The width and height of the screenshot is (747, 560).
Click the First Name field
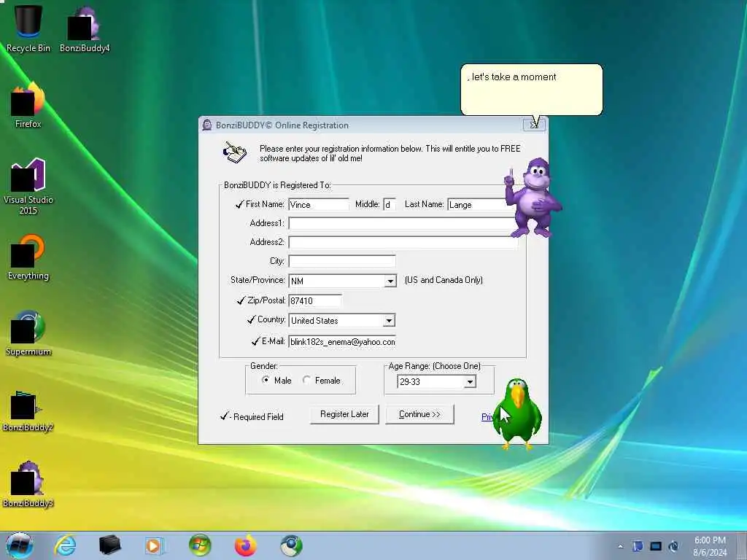point(319,205)
